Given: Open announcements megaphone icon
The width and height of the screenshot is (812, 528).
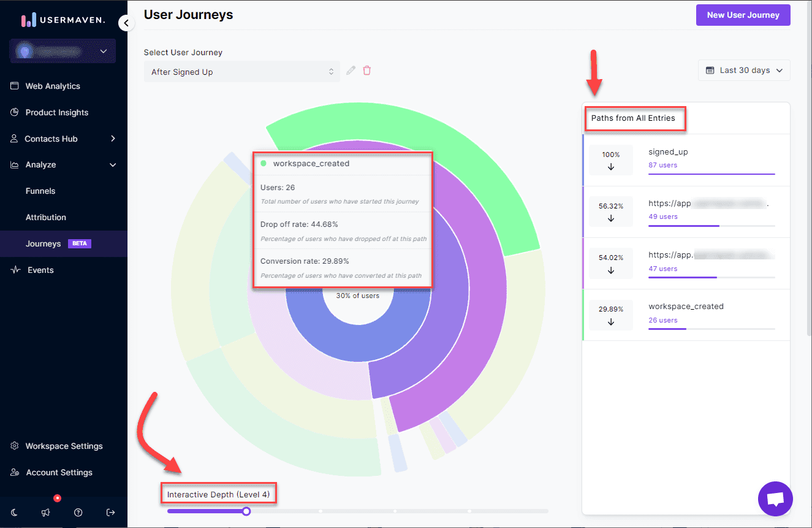Looking at the screenshot, I should click(46, 512).
